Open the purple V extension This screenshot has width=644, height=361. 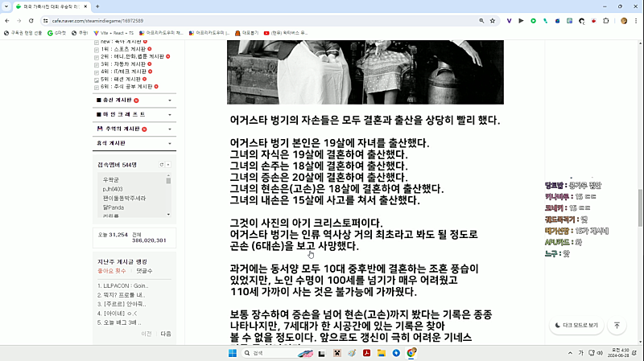[509, 21]
